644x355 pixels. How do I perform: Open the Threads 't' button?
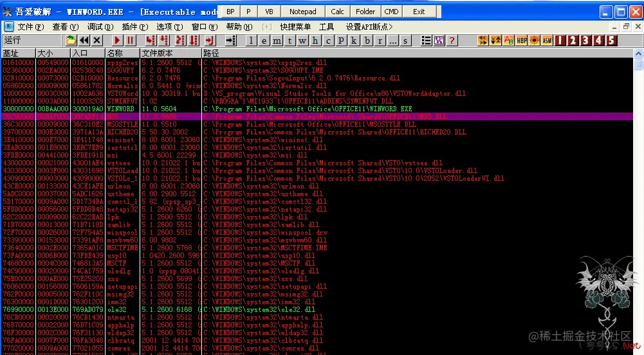(290, 41)
